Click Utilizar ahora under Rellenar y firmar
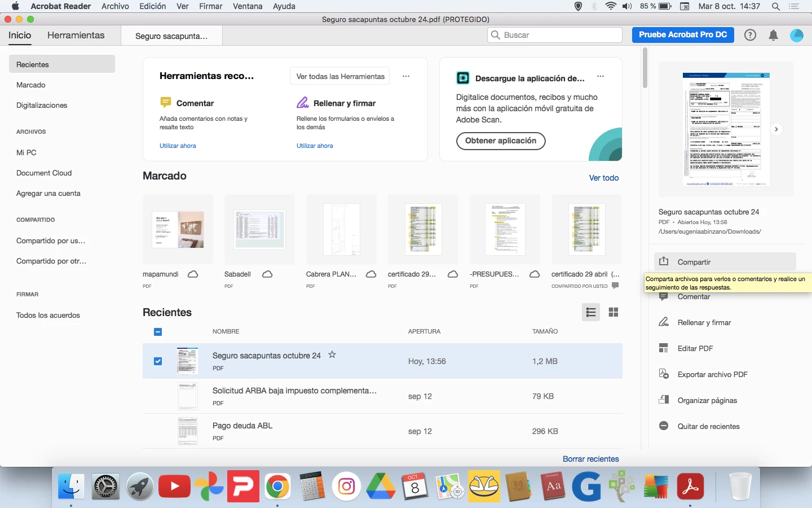812x508 pixels. coord(315,146)
